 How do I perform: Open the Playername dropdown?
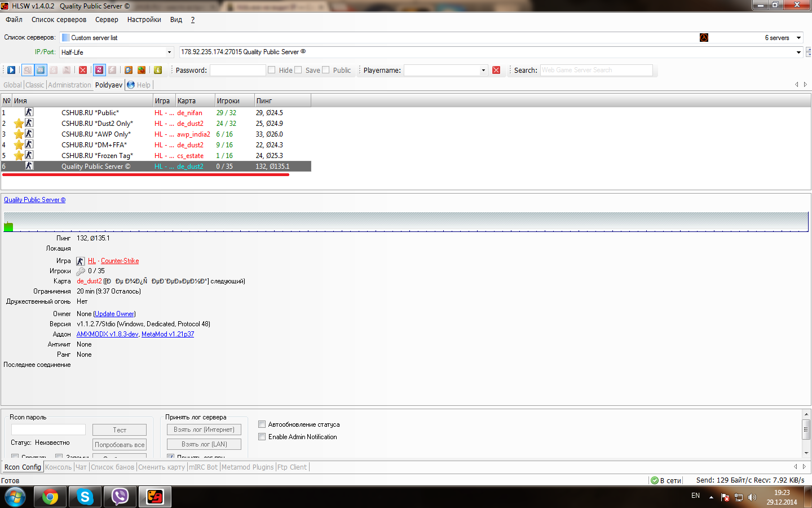click(483, 71)
